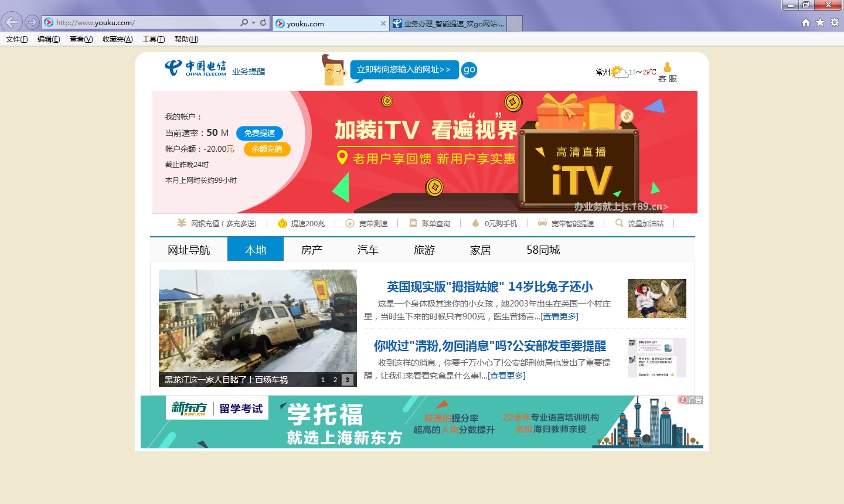Click the 余额充值 button

coord(267,149)
